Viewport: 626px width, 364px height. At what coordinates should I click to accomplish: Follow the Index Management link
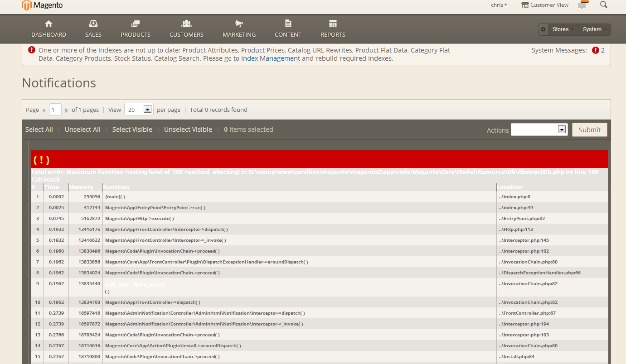click(x=271, y=58)
